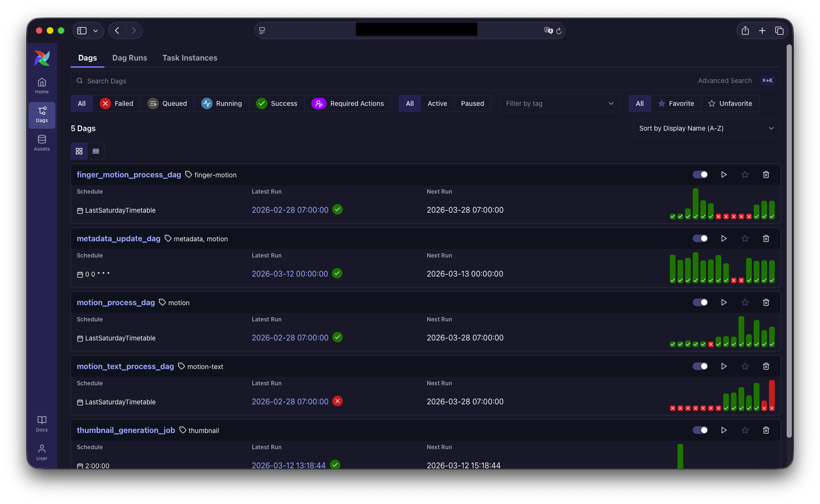This screenshot has width=820, height=504.
Task: Pause the finger_motion_process_dag toggle
Action: 700,175
